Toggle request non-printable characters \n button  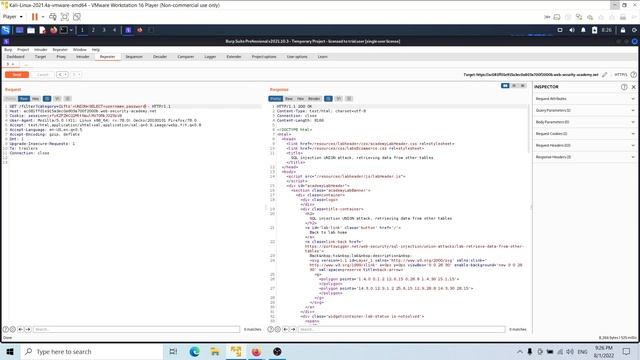tap(58, 99)
